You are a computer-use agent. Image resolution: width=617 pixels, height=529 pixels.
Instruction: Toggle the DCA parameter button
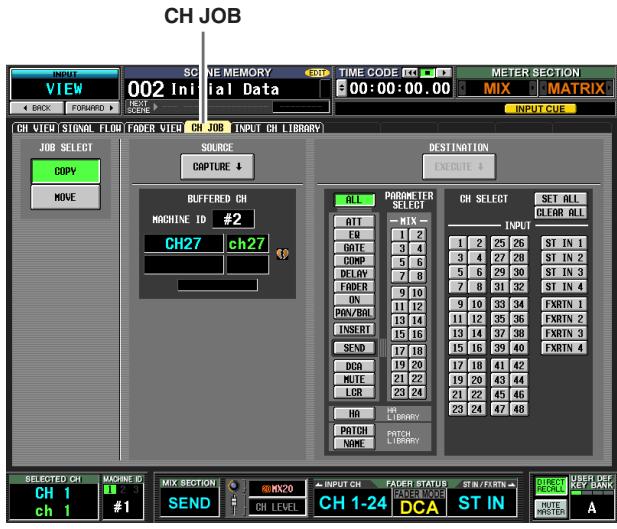[x=354, y=366]
